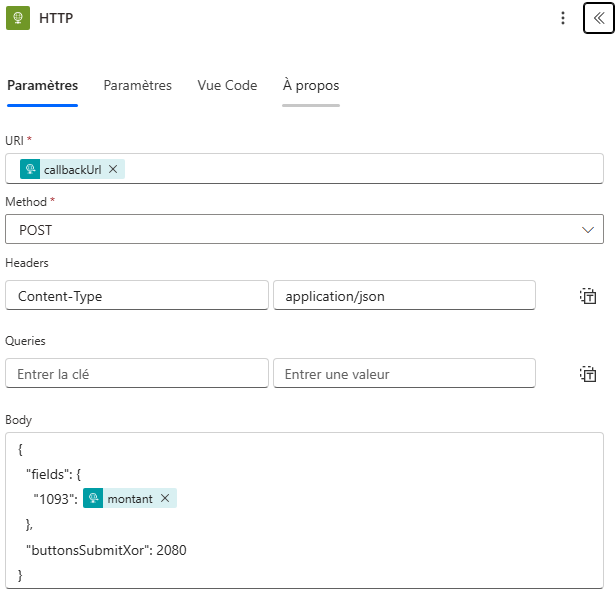Click the application/json header value field
This screenshot has height=593, width=616.
coord(404,296)
